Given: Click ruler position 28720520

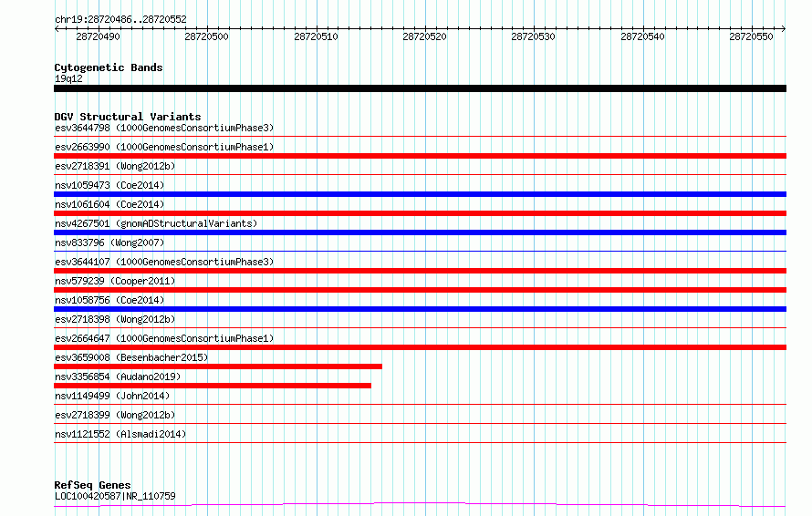Looking at the screenshot, I should click(x=424, y=36).
